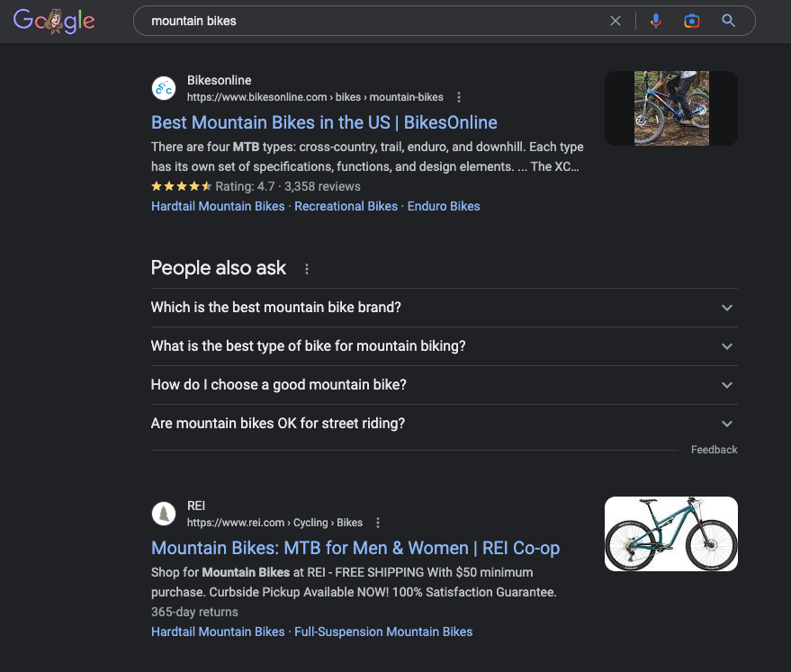
Task: Open Hardtail Mountain Bikes link under REI
Action: [x=218, y=632]
